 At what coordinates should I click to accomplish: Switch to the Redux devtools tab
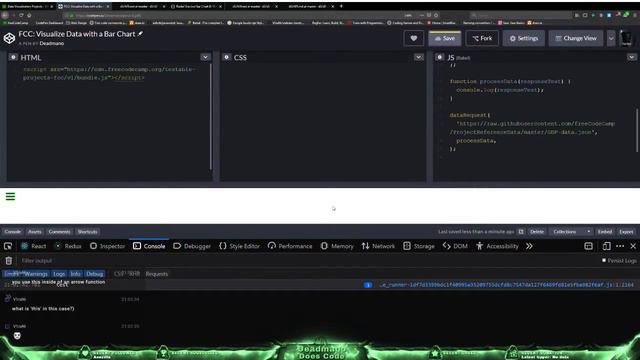point(68,246)
